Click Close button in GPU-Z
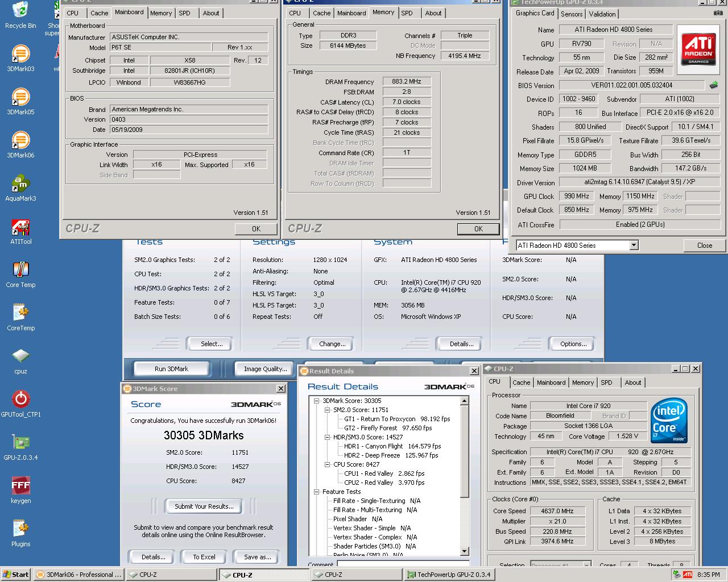Viewport: 728px width, 582px height. [x=705, y=246]
